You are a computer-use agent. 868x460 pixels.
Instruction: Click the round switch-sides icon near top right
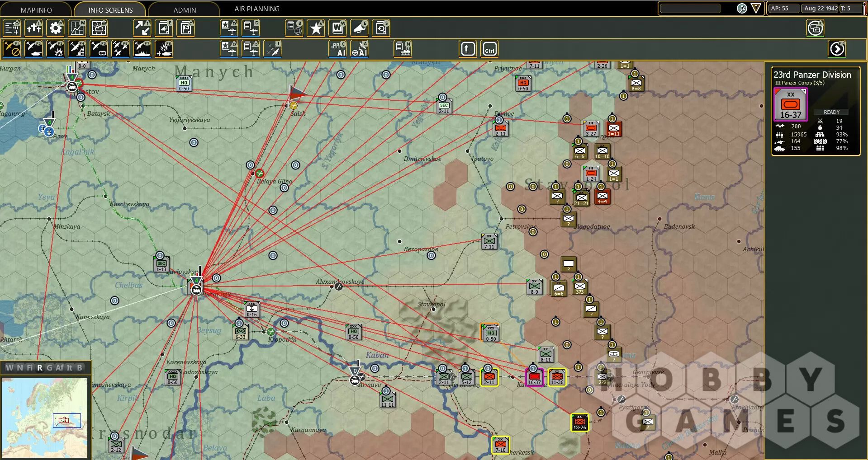pos(816,28)
